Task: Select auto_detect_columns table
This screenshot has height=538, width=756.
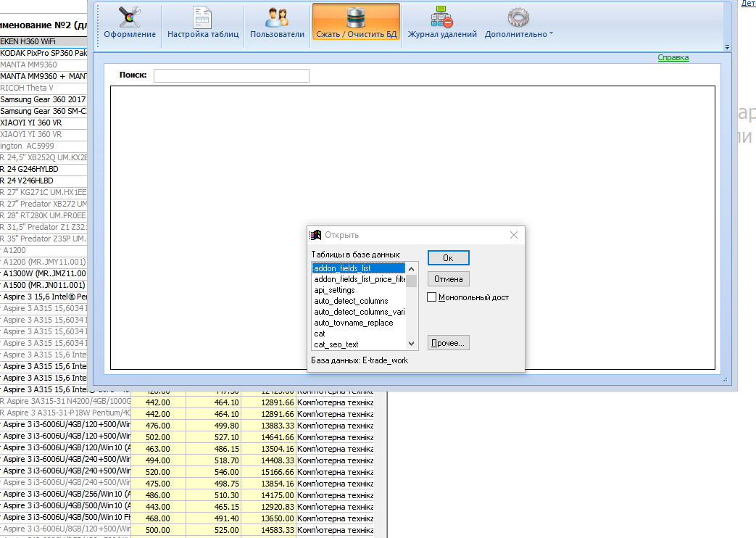Action: 359,301
